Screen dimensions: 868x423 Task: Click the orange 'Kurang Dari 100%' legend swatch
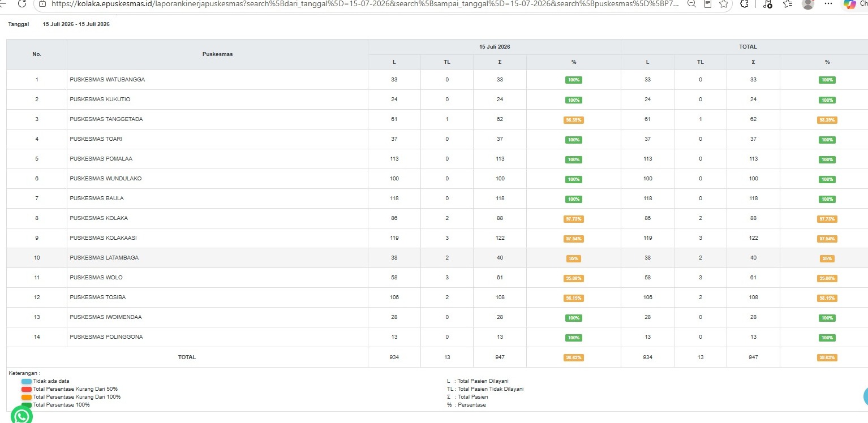pyautogui.click(x=26, y=397)
